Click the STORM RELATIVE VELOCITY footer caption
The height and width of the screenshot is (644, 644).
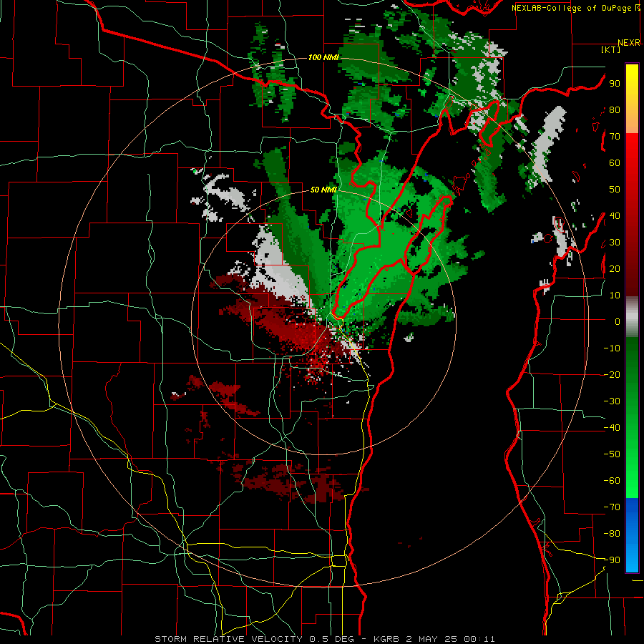coord(324,639)
